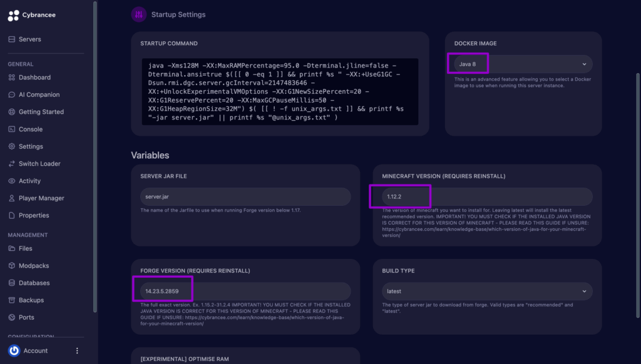Click the Account label in sidebar footer
The width and height of the screenshot is (641, 364).
point(36,350)
